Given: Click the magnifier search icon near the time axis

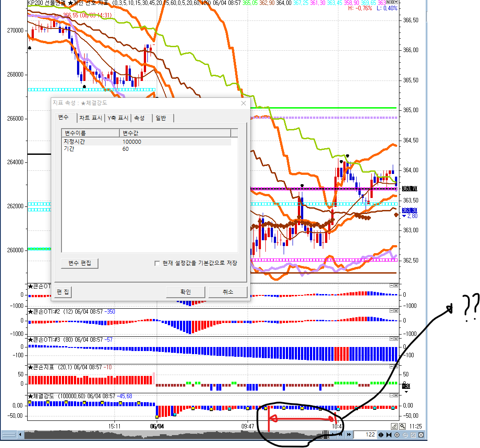Looking at the screenshot, I should pos(402,426).
